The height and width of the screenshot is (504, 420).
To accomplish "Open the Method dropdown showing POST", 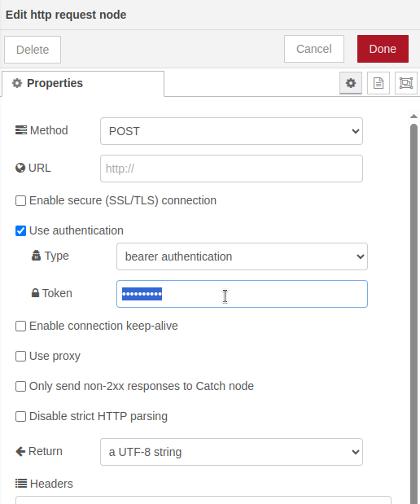I will click(231, 131).
